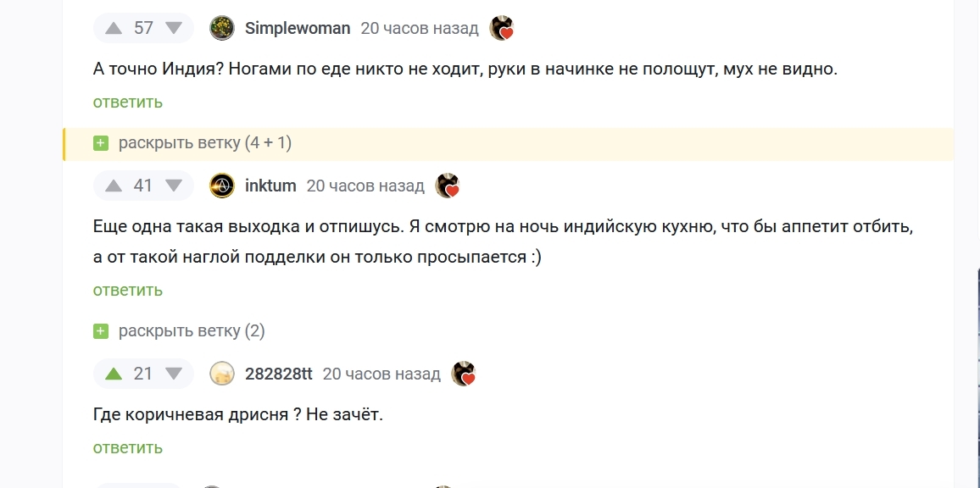Open 282828tt's avatar picture
This screenshot has width=980, height=488.
pyautogui.click(x=222, y=374)
